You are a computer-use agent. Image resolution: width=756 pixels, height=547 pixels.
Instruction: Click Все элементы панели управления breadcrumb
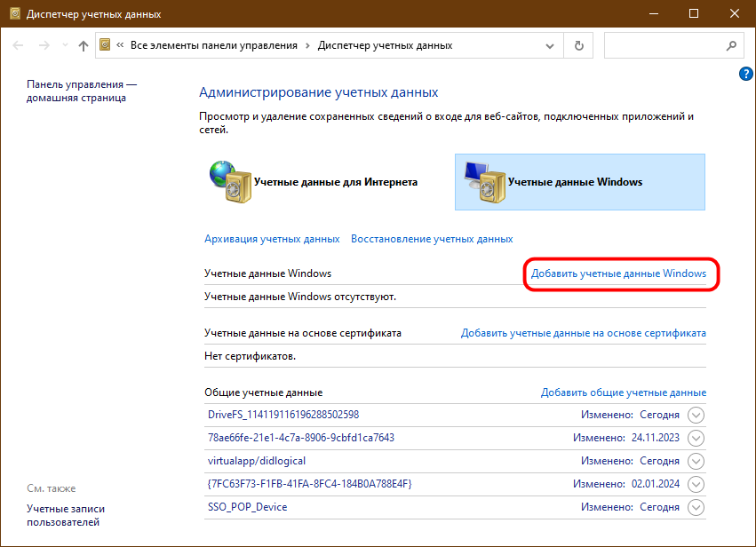coord(213,46)
